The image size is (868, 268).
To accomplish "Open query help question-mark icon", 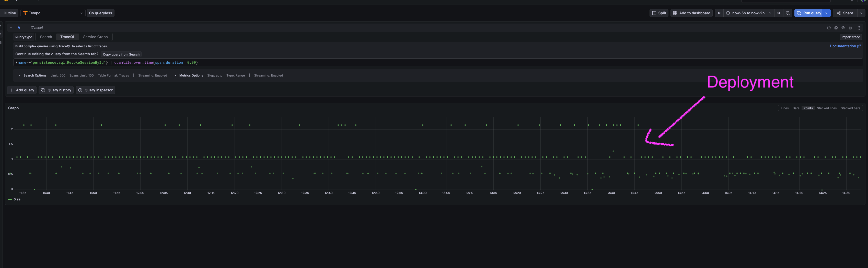I will click(x=829, y=28).
